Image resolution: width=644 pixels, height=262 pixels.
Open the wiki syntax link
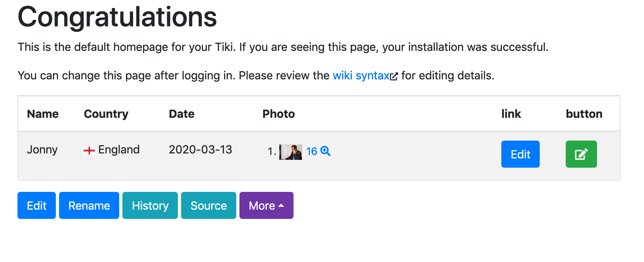pos(361,75)
